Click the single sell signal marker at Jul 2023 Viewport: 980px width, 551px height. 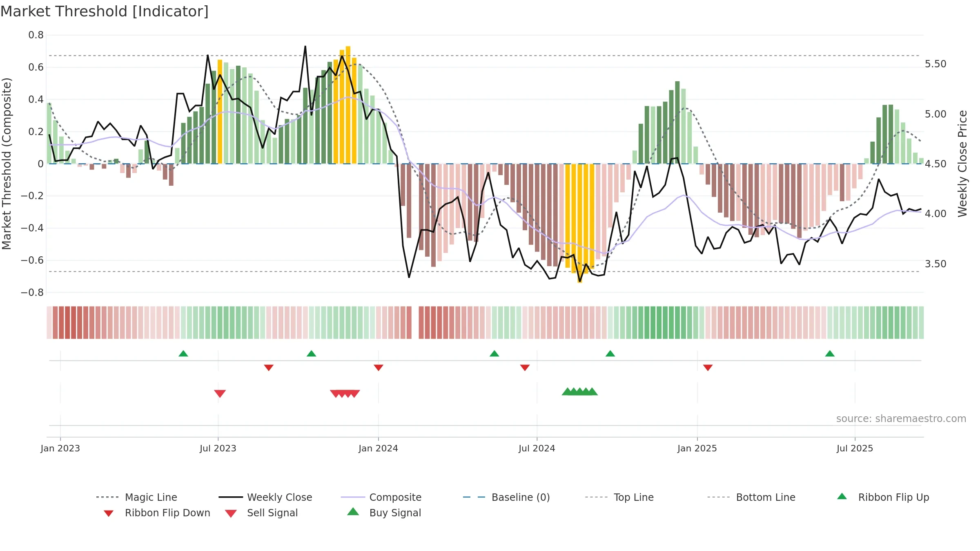(x=220, y=393)
